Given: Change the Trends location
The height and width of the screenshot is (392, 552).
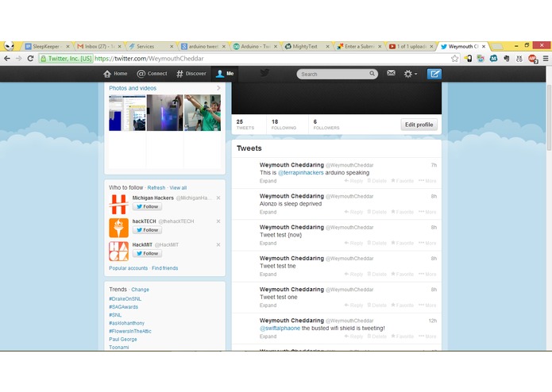Looking at the screenshot, I should tap(140, 290).
